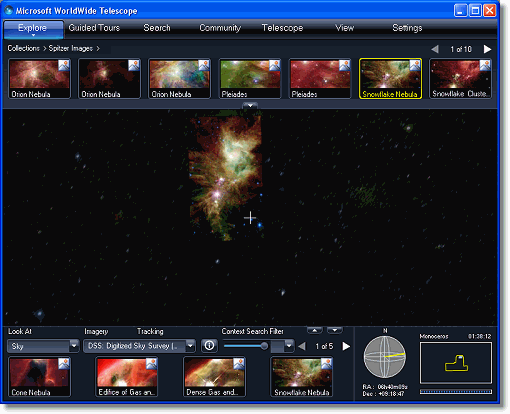Click the Monoceros constellation outline box
The height and width of the screenshot is (414, 510).
tap(456, 363)
